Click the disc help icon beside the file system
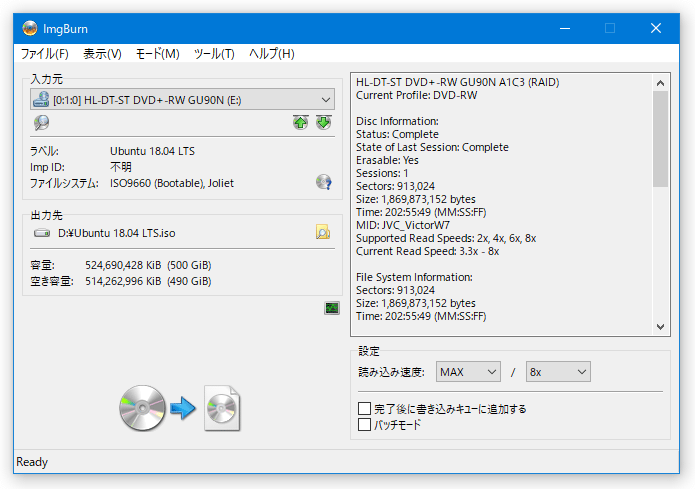Image resolution: width=695 pixels, height=489 pixels. pyautogui.click(x=324, y=182)
